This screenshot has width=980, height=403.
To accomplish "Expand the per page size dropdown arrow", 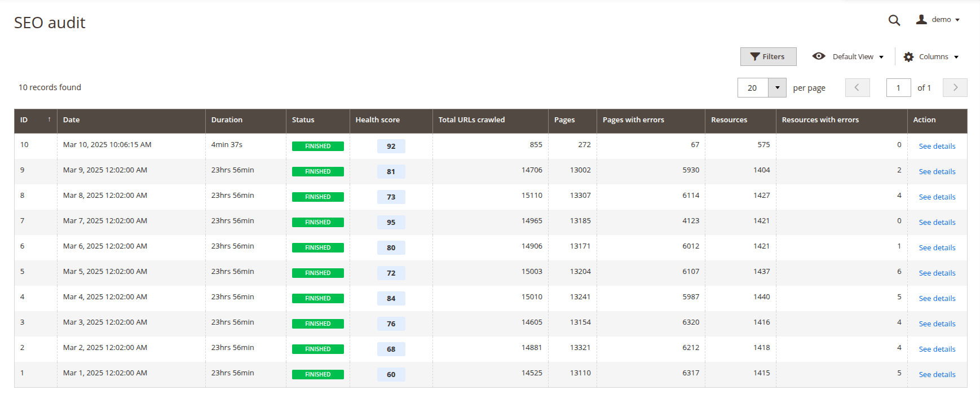I will [777, 87].
